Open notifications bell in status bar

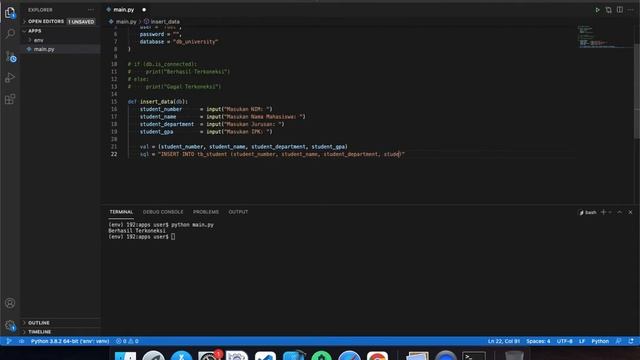point(631,341)
